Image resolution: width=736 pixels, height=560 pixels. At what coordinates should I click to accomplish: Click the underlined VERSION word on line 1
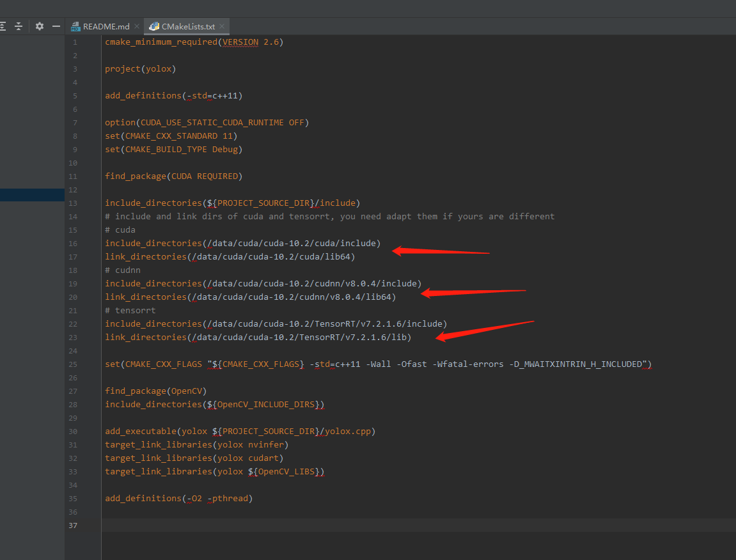click(x=240, y=42)
